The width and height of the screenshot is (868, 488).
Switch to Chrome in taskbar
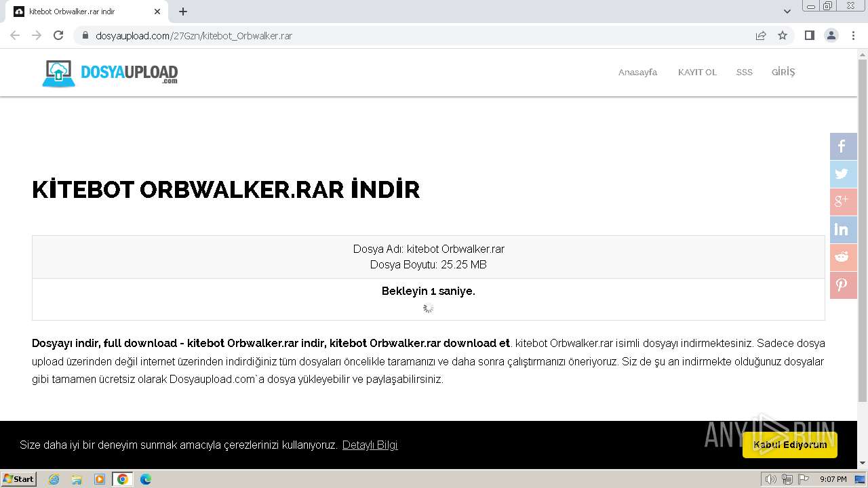(x=122, y=479)
